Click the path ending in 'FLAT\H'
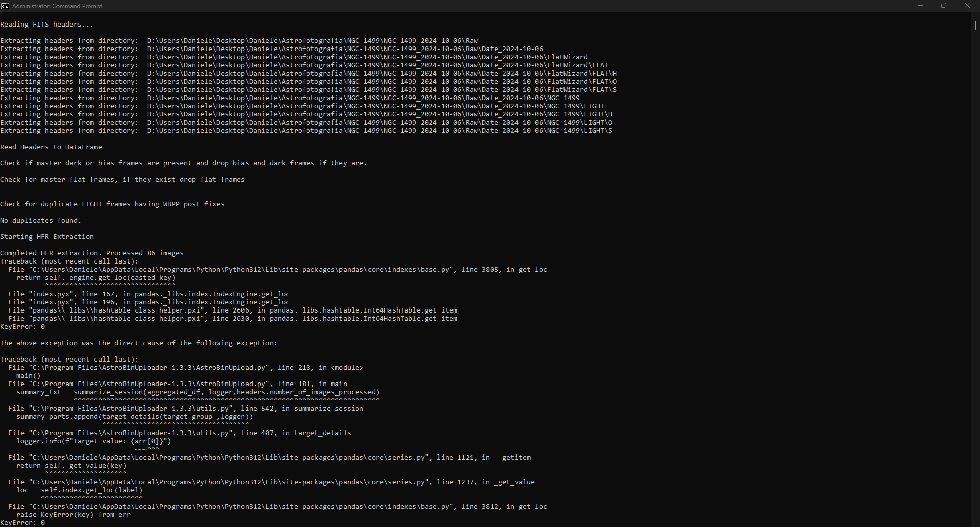Image resolution: width=980 pixels, height=527 pixels. click(382, 74)
